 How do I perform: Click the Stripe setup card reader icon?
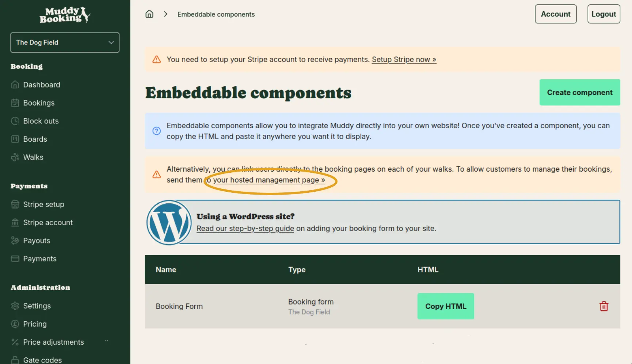tap(15, 204)
